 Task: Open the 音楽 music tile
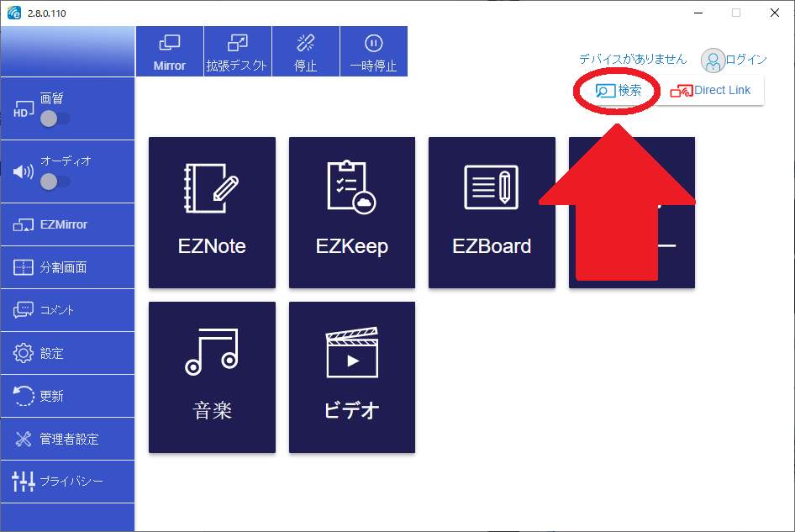pyautogui.click(x=212, y=377)
